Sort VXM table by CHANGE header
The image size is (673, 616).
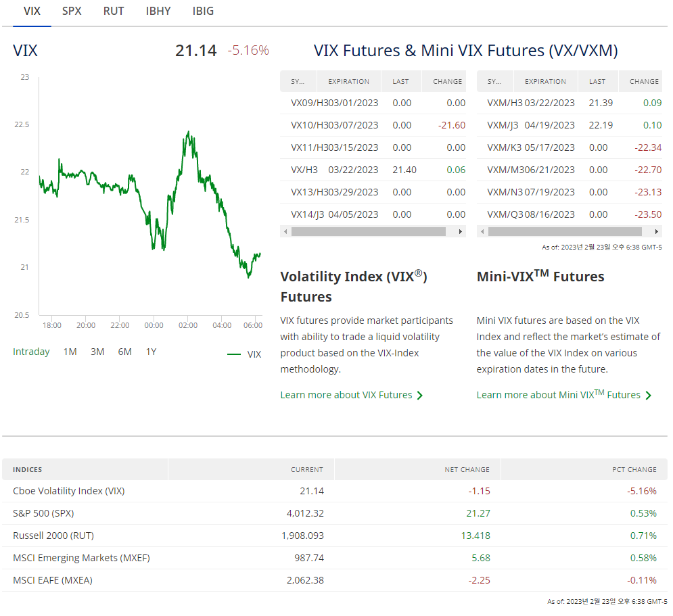point(641,82)
